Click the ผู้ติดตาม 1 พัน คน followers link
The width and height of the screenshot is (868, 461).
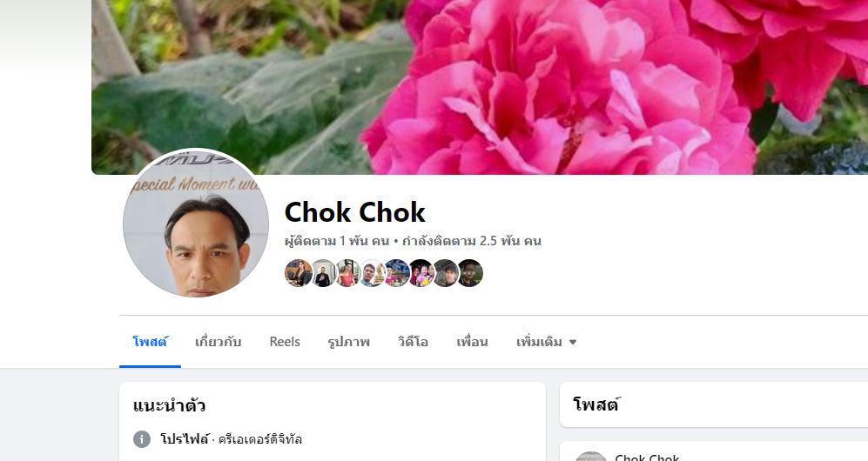[x=337, y=241]
